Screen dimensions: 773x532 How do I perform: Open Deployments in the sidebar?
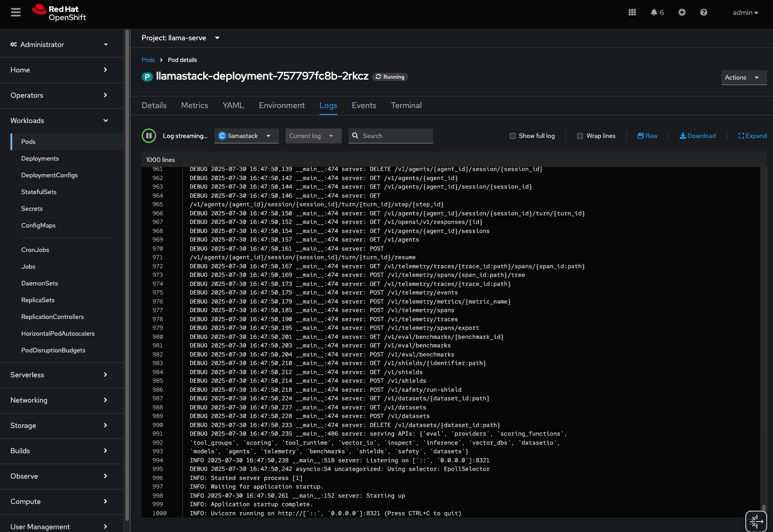(67, 158)
